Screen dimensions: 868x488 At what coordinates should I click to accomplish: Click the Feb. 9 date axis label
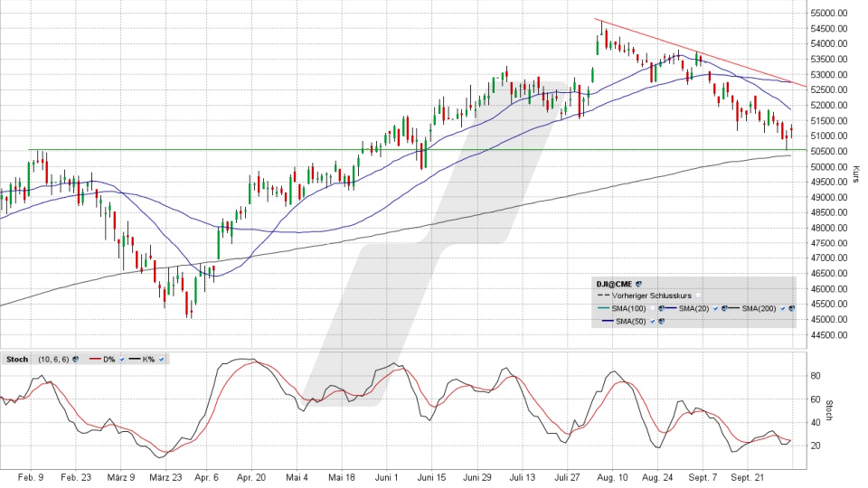[x=31, y=477]
